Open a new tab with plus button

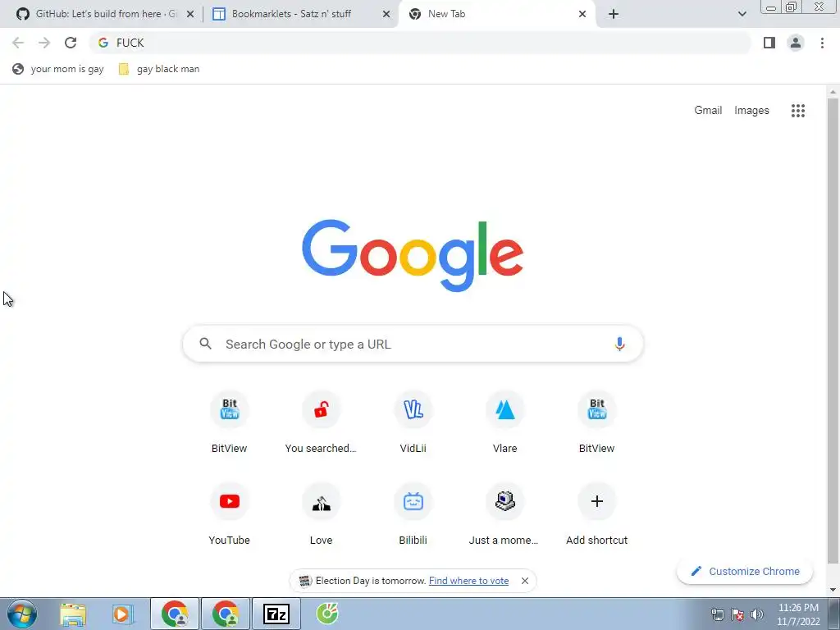tap(614, 14)
